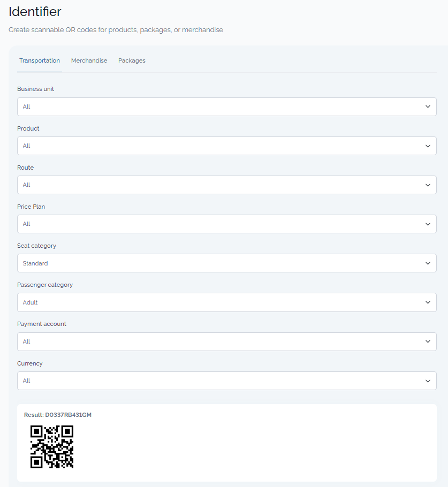
Task: Switch to the Merchandise tab
Action: coord(89,60)
